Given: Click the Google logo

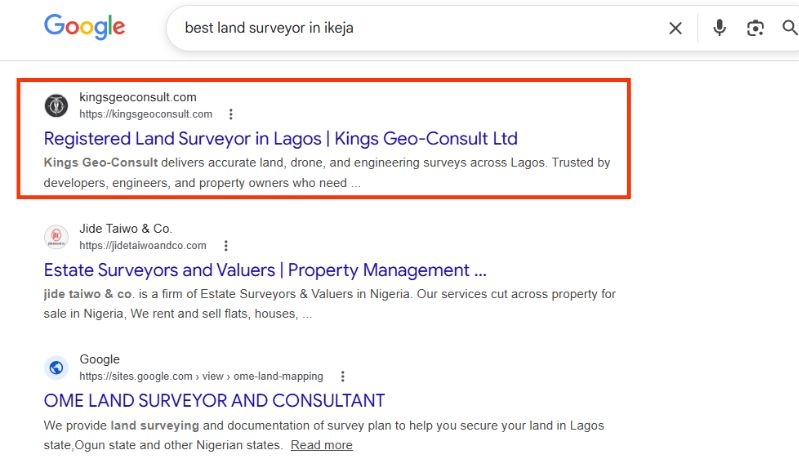Looking at the screenshot, I should pyautogui.click(x=84, y=26).
